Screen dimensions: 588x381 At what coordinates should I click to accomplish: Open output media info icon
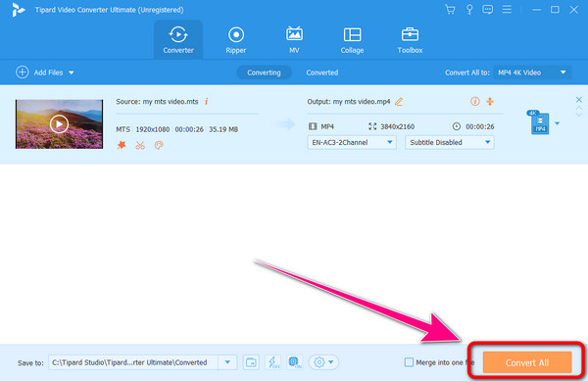tap(474, 102)
